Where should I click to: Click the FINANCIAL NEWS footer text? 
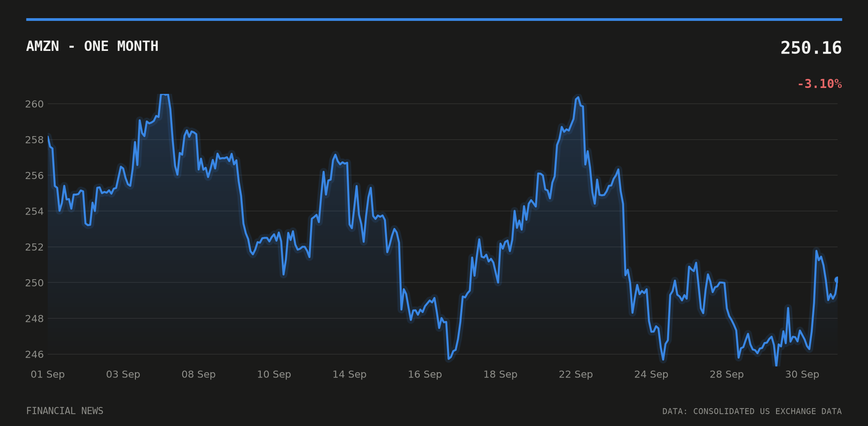(x=65, y=411)
